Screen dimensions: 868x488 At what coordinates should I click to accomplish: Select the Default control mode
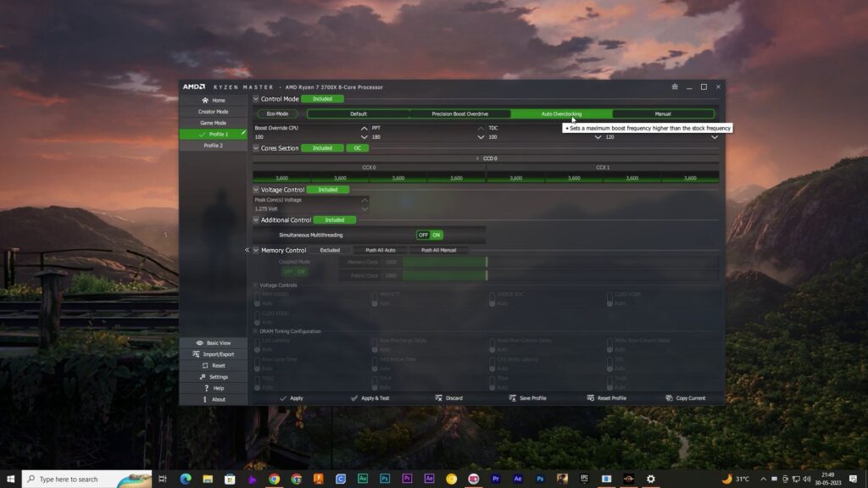[359, 114]
